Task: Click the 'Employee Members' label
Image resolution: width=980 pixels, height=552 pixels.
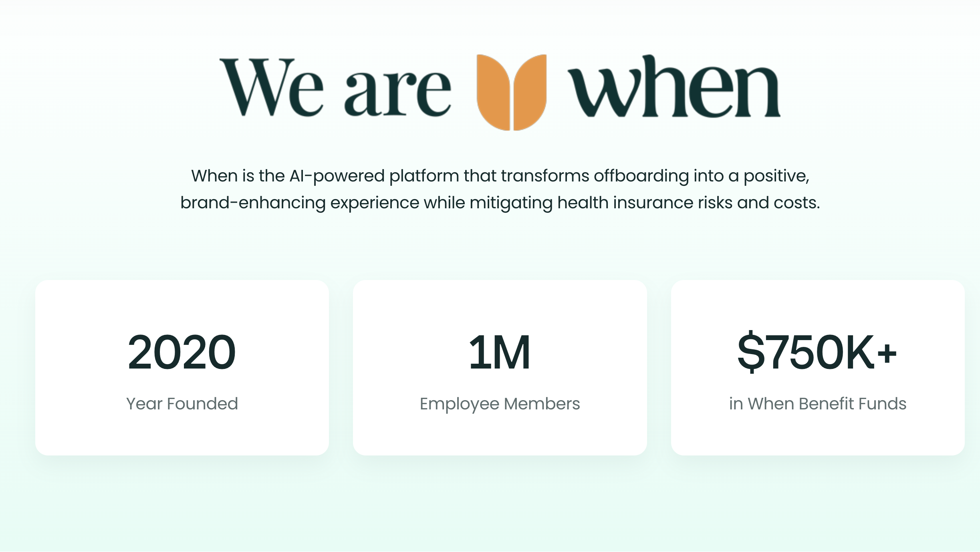Action: 500,404
